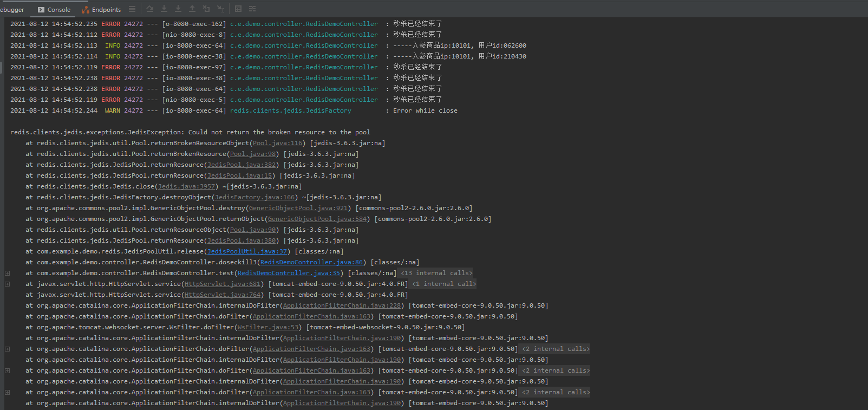This screenshot has width=868, height=410.
Task: Click the Step Out up-arrow icon
Action: (x=192, y=9)
